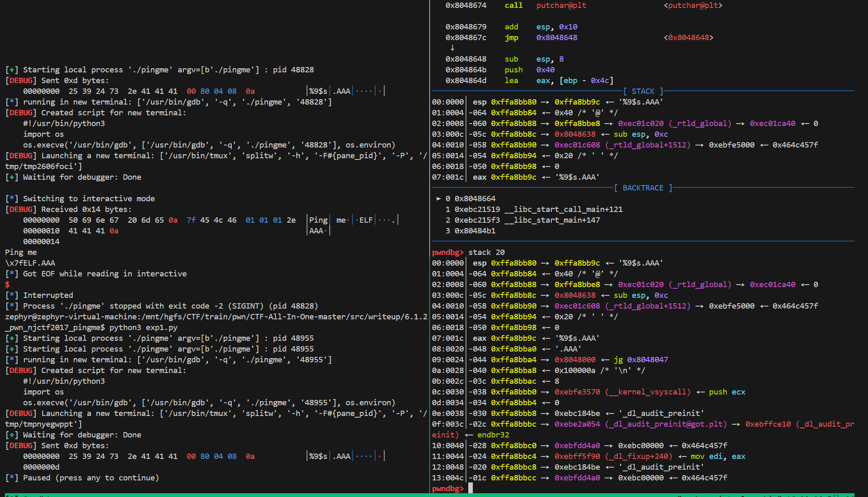Image resolution: width=868 pixels, height=497 pixels.
Task: Select stack row 12:0048 at 0xffa8bbc8
Action: (x=568, y=467)
